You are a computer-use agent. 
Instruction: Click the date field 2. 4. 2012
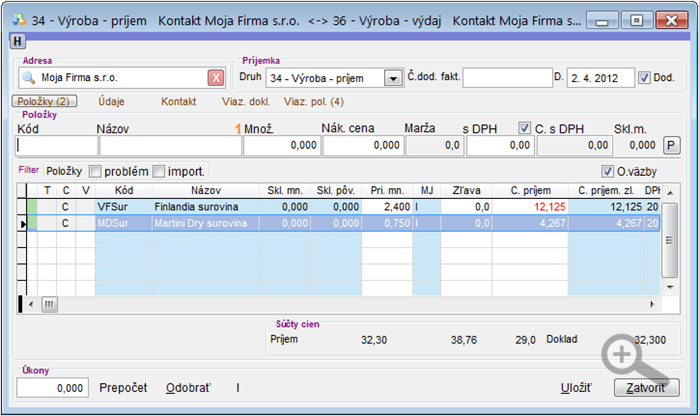coord(600,78)
